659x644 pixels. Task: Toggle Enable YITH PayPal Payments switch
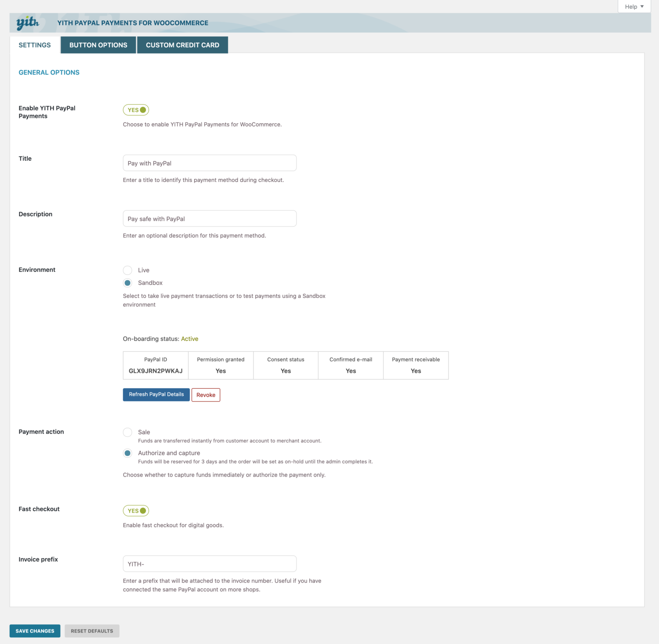point(136,110)
